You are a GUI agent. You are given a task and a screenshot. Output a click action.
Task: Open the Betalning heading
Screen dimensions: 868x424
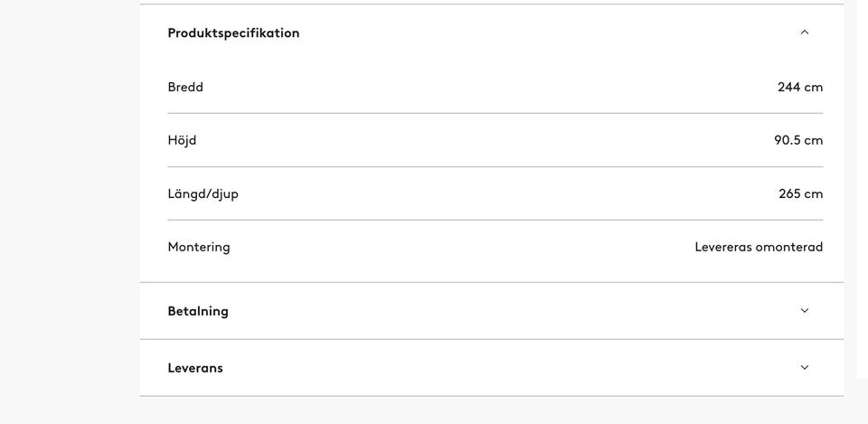click(198, 311)
